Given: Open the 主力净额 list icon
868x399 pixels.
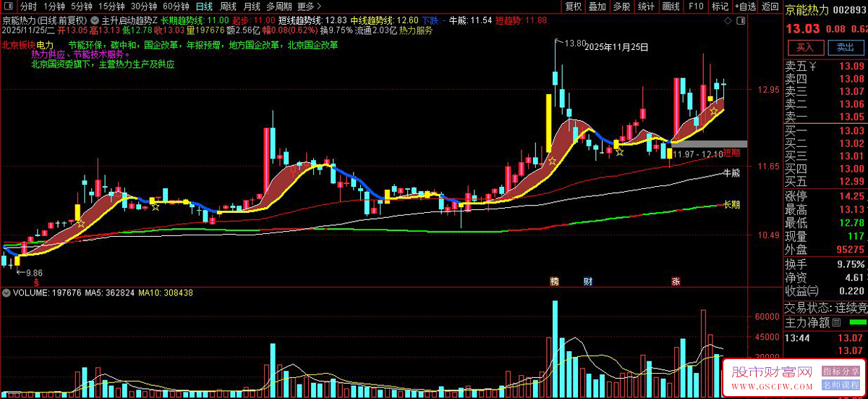Looking at the screenshot, I should (x=836, y=322).
